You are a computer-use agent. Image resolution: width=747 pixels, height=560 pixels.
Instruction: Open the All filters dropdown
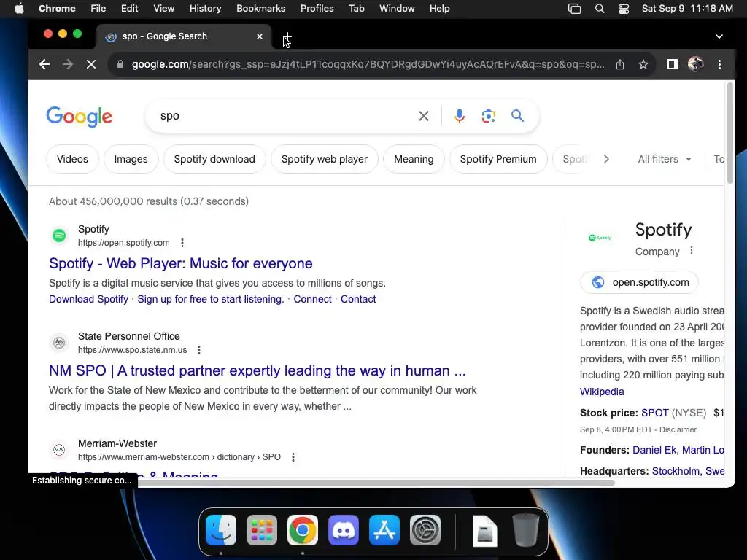tap(665, 159)
